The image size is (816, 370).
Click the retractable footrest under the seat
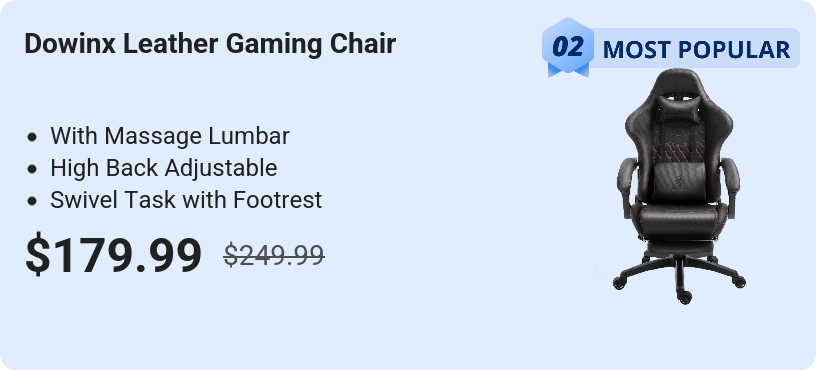[679, 248]
